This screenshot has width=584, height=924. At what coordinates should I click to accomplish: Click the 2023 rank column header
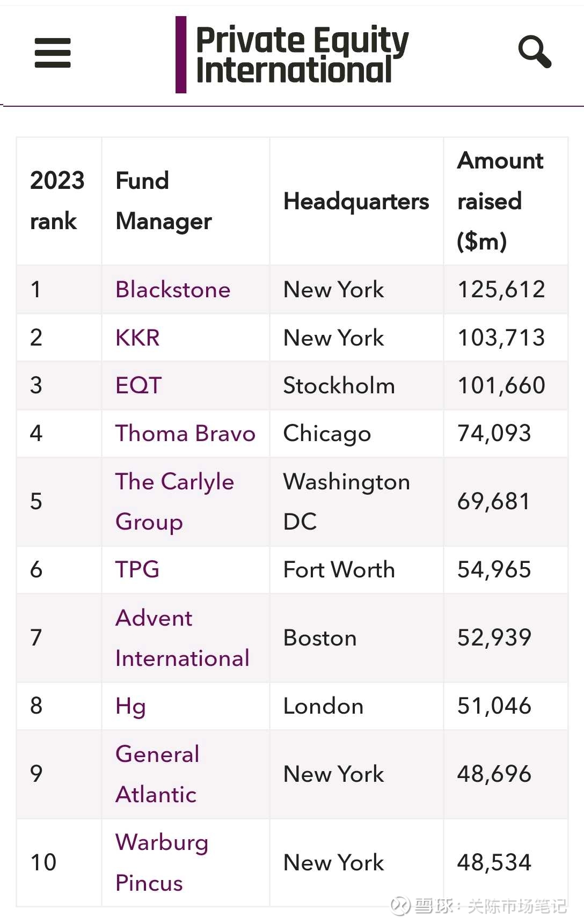point(57,201)
